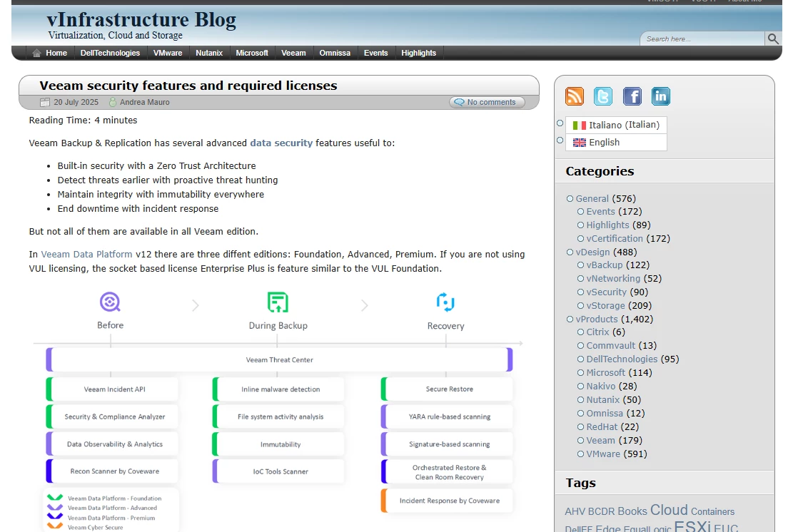Open the Highlights menu item
The width and height of the screenshot is (798, 532).
click(x=418, y=53)
